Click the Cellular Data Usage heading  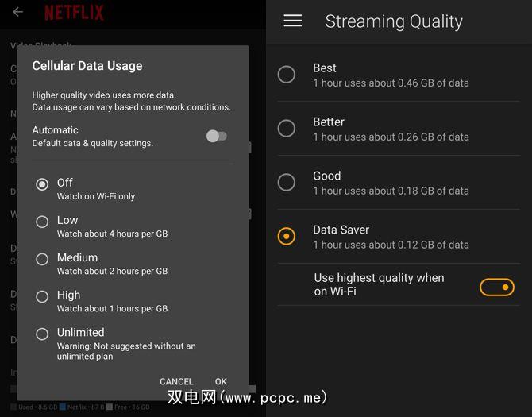87,65
